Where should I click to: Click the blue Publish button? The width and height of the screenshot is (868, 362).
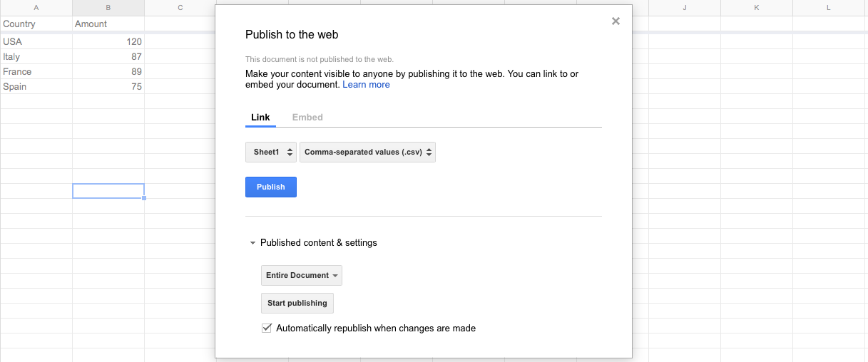(x=271, y=187)
